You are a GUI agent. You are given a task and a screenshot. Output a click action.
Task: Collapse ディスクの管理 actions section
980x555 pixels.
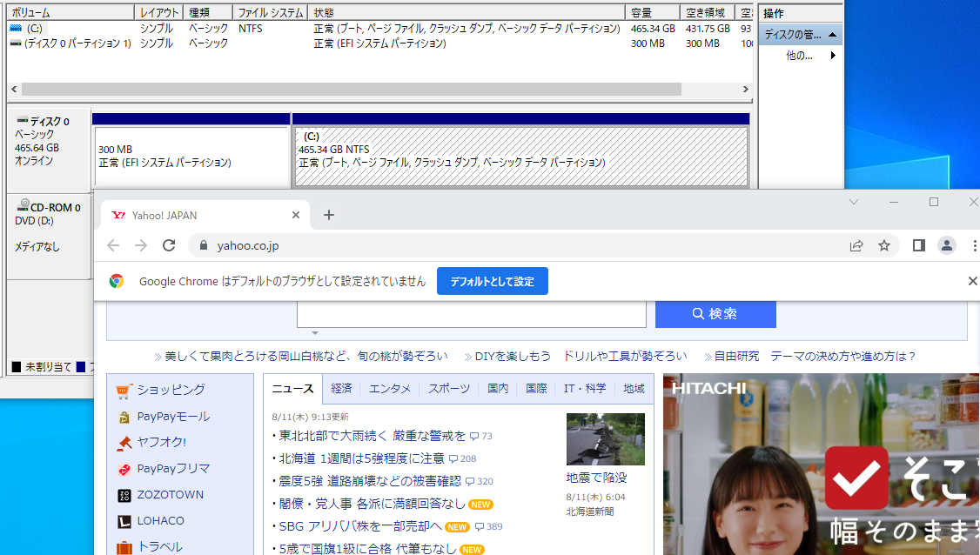coord(833,35)
